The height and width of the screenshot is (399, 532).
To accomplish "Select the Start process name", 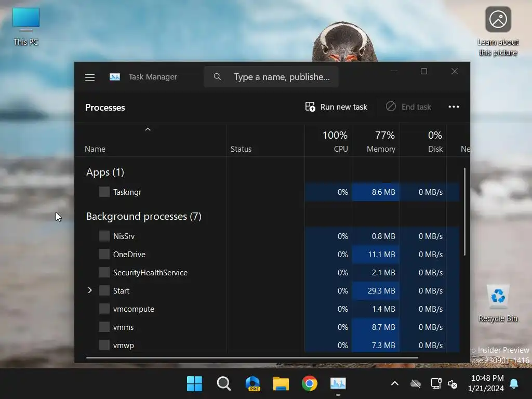I will point(121,291).
